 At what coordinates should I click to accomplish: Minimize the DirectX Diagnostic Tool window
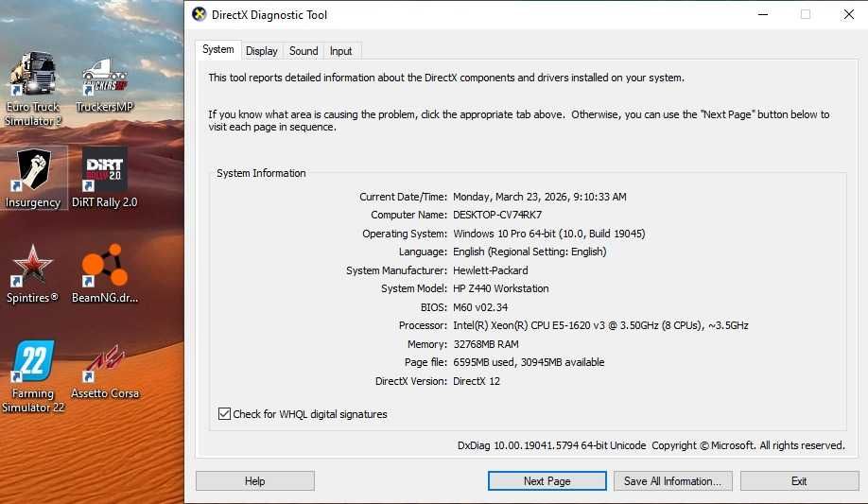[763, 14]
